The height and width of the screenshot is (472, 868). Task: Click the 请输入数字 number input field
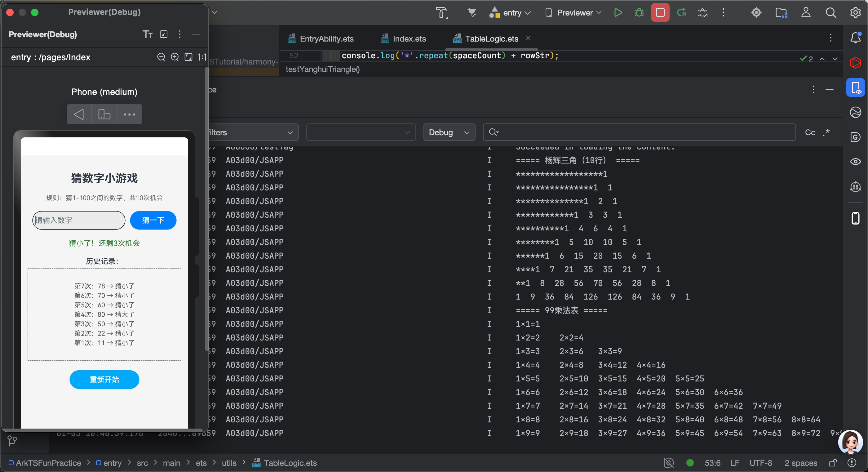(79, 220)
